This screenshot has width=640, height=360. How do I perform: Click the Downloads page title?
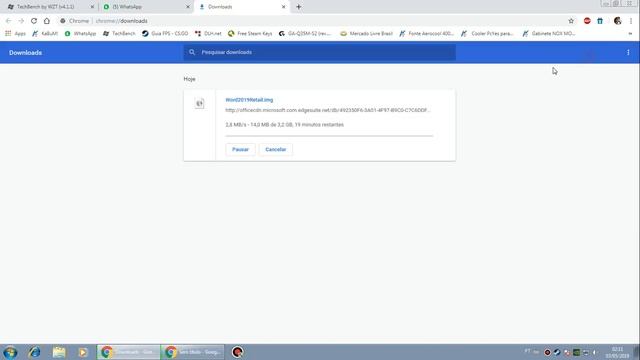[25, 53]
